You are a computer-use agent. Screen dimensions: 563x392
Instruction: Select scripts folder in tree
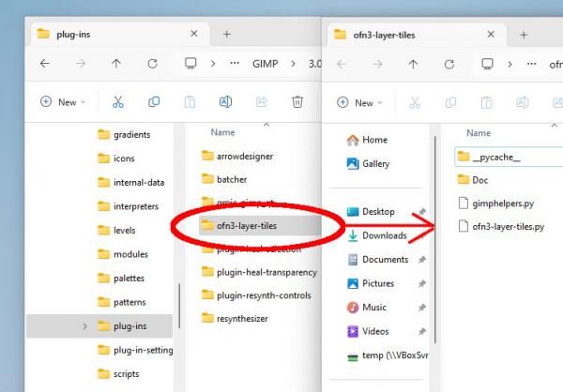[118, 374]
